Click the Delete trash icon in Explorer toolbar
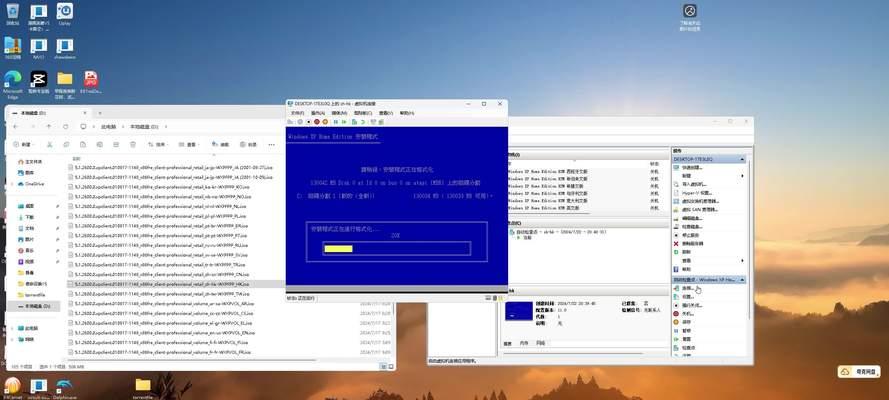Viewport: 889px width, 400px height. (x=133, y=144)
